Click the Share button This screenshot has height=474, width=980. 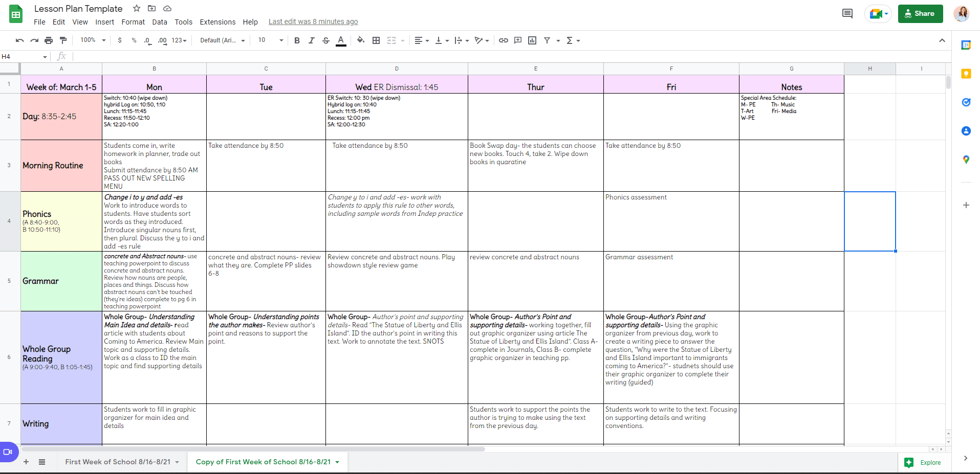920,14
